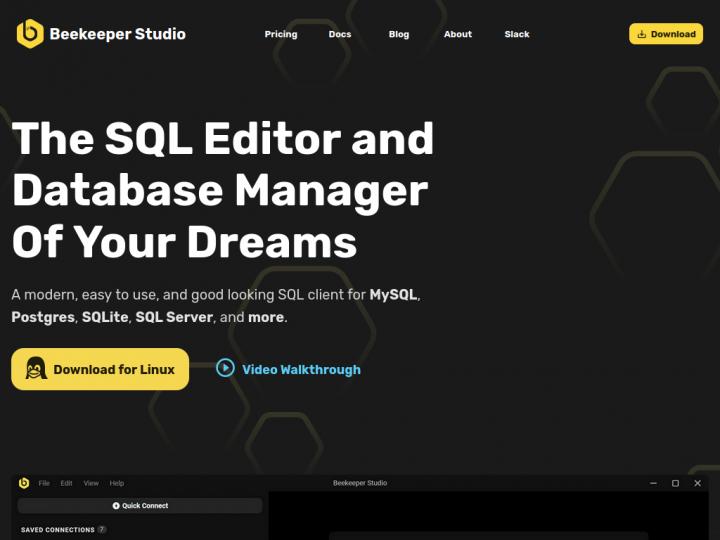Click the Linux penguin icon
The image size is (720, 540).
pos(36,369)
